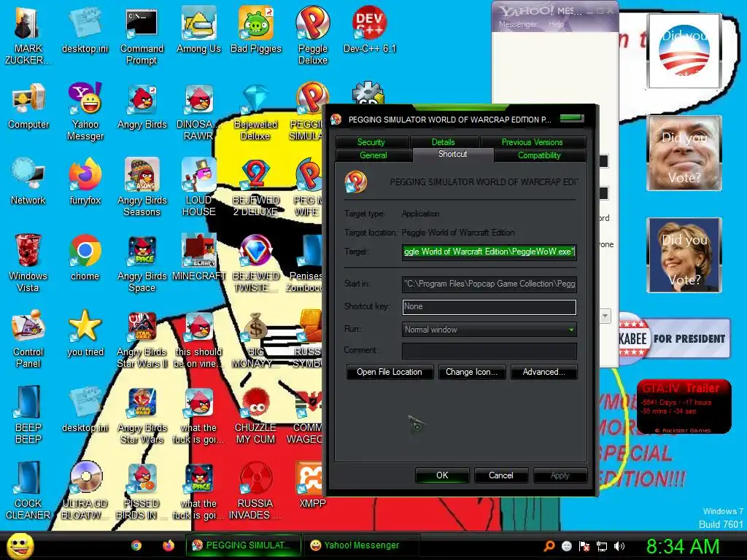The image size is (747, 560).
Task: Launch Firefox from the taskbar
Action: tap(169, 545)
